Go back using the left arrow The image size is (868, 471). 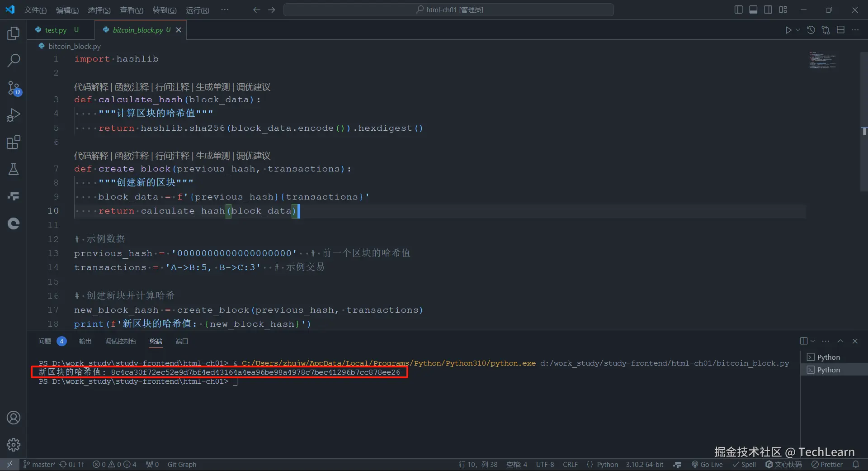pyautogui.click(x=257, y=10)
